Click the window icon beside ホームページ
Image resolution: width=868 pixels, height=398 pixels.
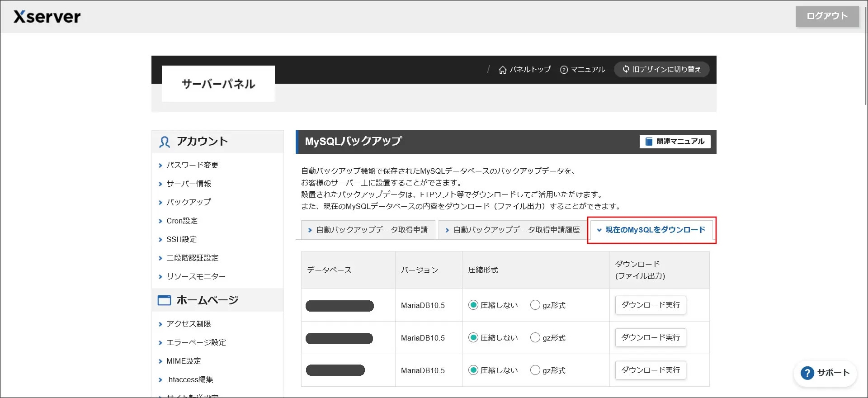pos(164,300)
